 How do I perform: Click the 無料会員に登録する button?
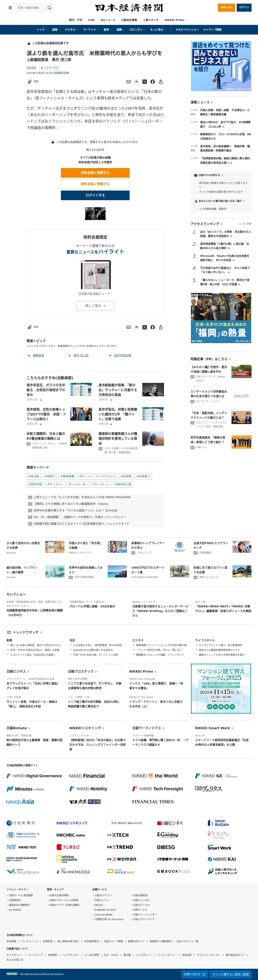[95, 184]
